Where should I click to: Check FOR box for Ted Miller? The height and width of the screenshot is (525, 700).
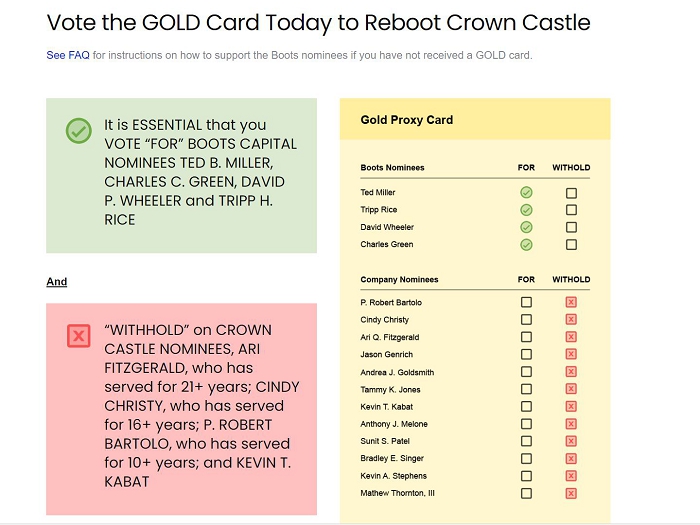526,193
